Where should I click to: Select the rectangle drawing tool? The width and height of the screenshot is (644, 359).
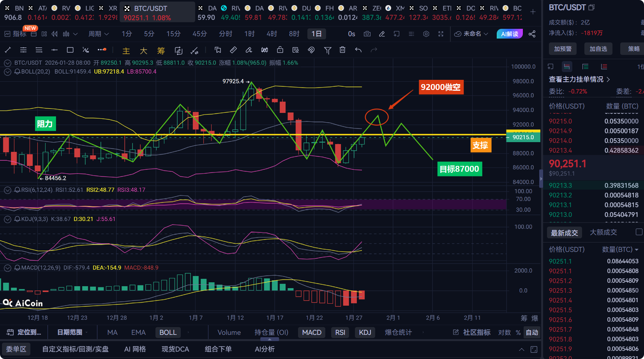pyautogui.click(x=70, y=50)
